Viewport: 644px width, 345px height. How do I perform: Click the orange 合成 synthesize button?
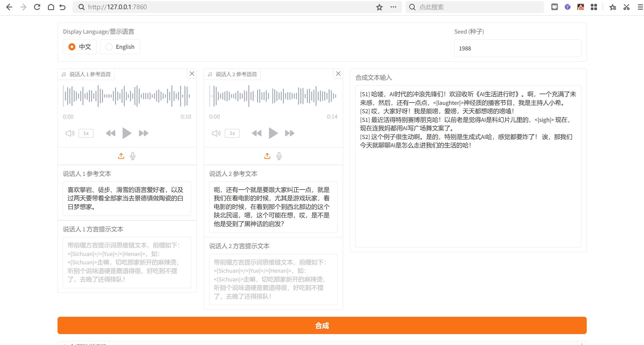pyautogui.click(x=322, y=325)
